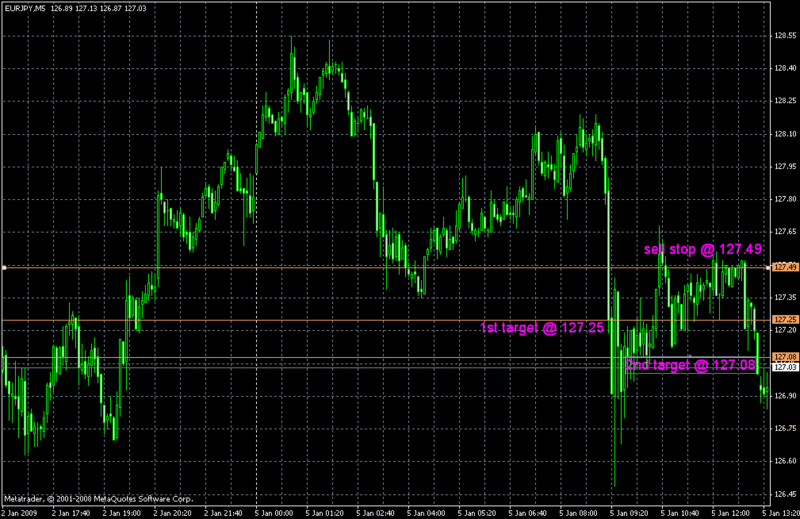Click the '5 Jan 02:40' time axis label
This screenshot has width=800, height=519.
click(x=376, y=513)
